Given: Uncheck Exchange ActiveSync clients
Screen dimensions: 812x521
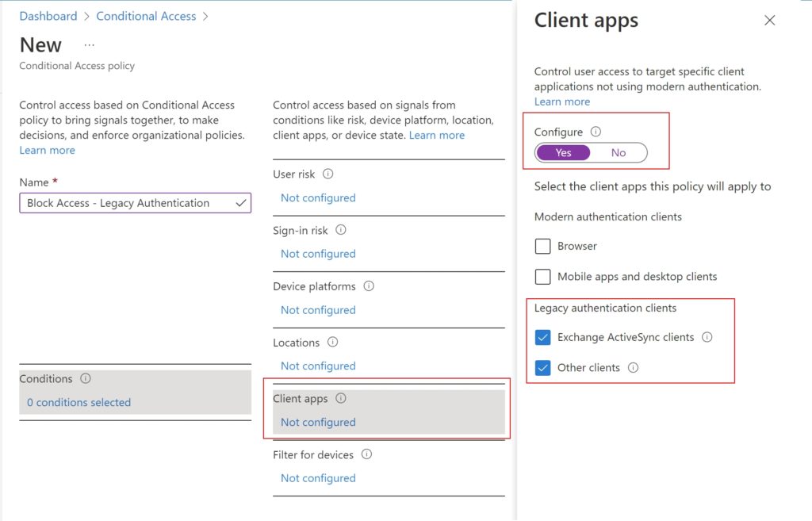Looking at the screenshot, I should tap(542, 338).
